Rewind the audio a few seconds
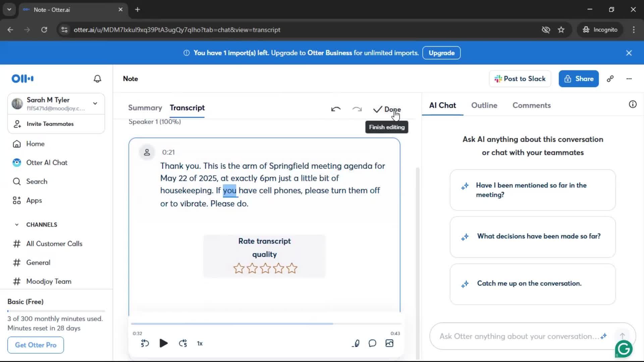 145,343
